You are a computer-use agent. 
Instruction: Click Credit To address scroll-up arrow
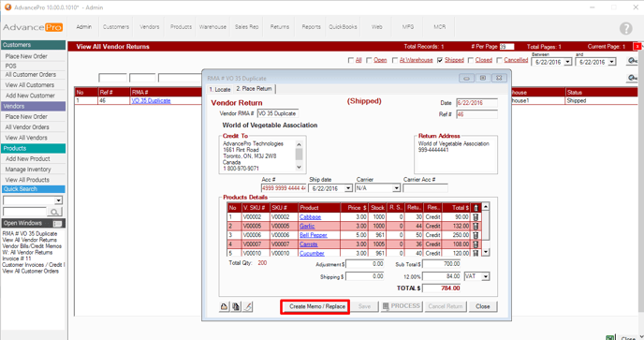point(299,144)
